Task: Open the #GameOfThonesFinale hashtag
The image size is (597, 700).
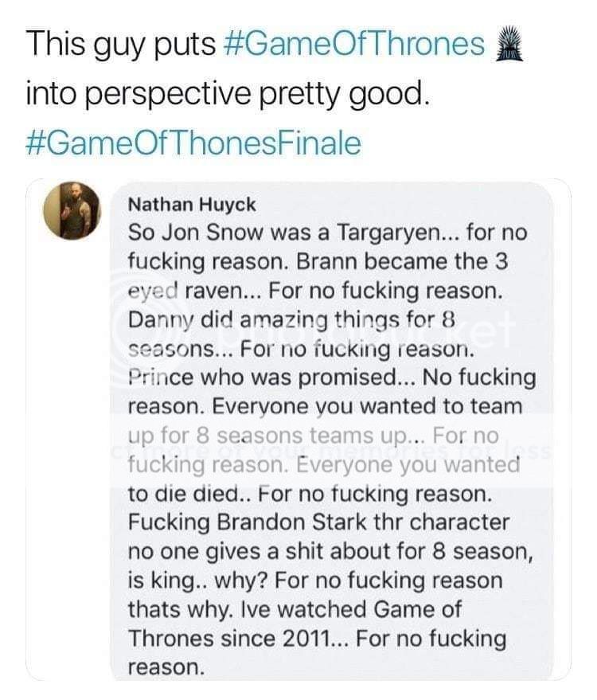Action: tap(193, 144)
